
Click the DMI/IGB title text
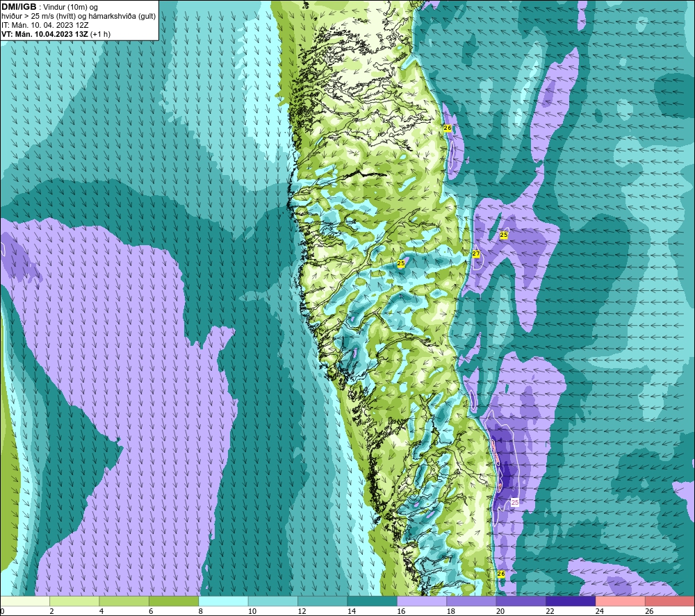19,7
